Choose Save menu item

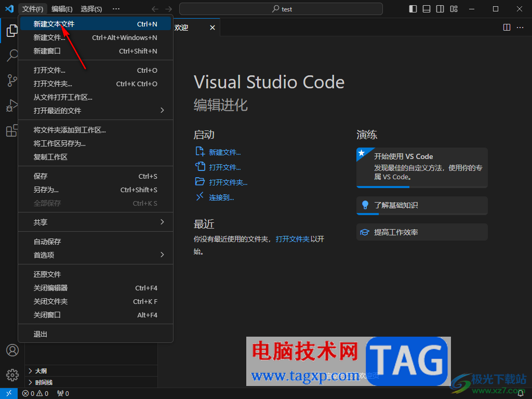pos(96,177)
